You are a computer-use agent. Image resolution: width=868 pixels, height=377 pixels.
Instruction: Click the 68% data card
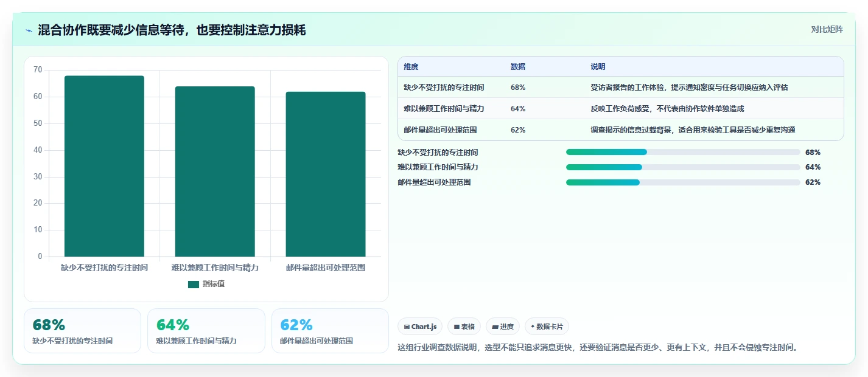point(82,331)
